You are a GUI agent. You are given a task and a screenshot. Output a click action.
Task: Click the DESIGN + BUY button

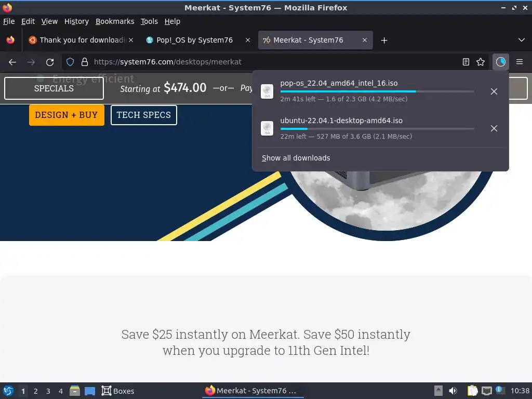pyautogui.click(x=66, y=115)
